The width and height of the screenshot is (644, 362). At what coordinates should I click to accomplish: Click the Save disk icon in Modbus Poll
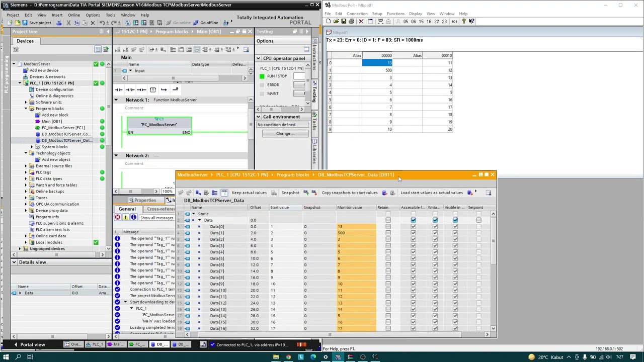click(344, 21)
